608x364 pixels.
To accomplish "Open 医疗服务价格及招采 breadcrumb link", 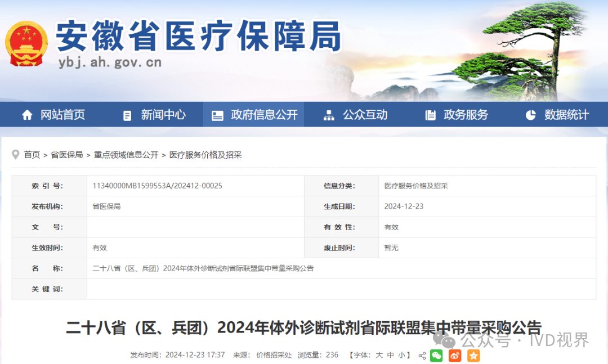I will click(x=205, y=155).
